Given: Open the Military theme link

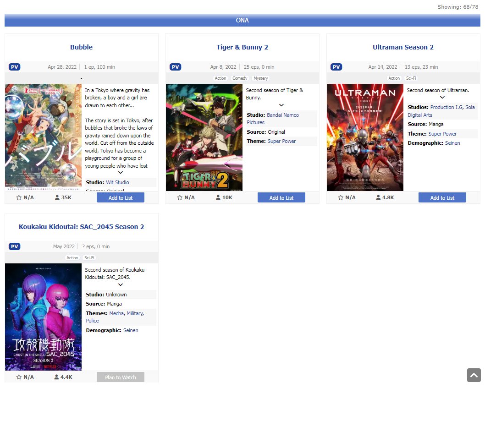Looking at the screenshot, I should pos(135,313).
